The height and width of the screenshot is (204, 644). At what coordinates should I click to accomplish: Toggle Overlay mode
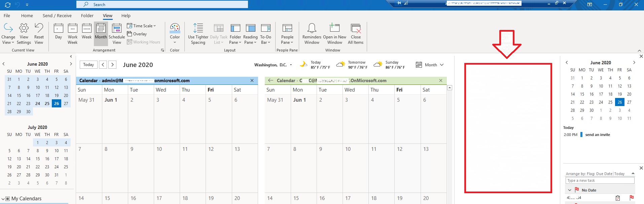(137, 34)
